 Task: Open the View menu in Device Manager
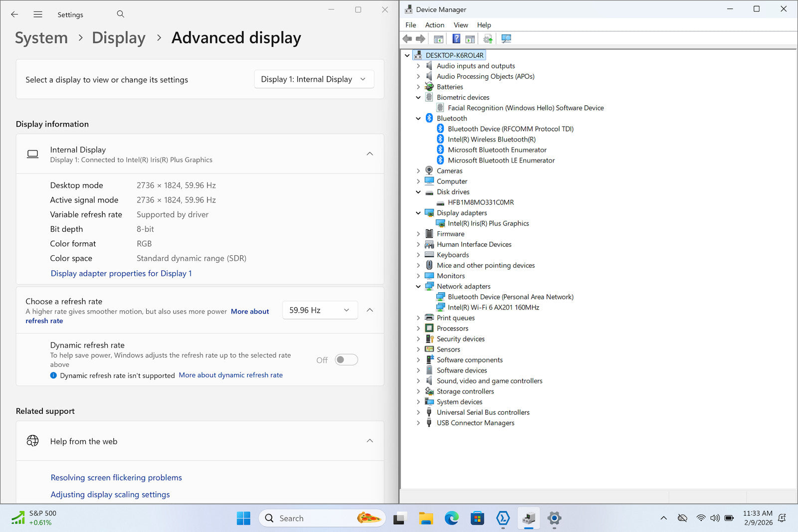coord(460,25)
